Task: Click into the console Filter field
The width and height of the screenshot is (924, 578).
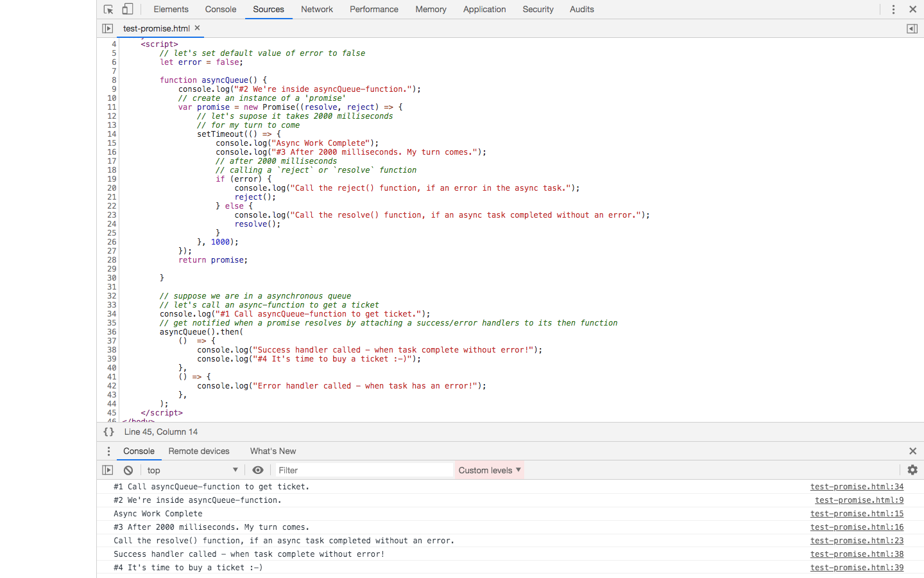Action: 364,470
